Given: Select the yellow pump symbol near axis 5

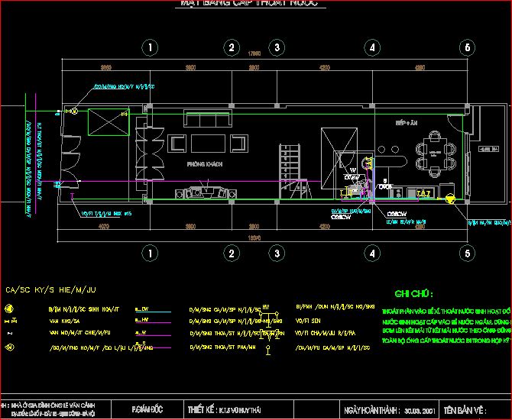Looking at the screenshot, I should pyautogui.click(x=450, y=199).
